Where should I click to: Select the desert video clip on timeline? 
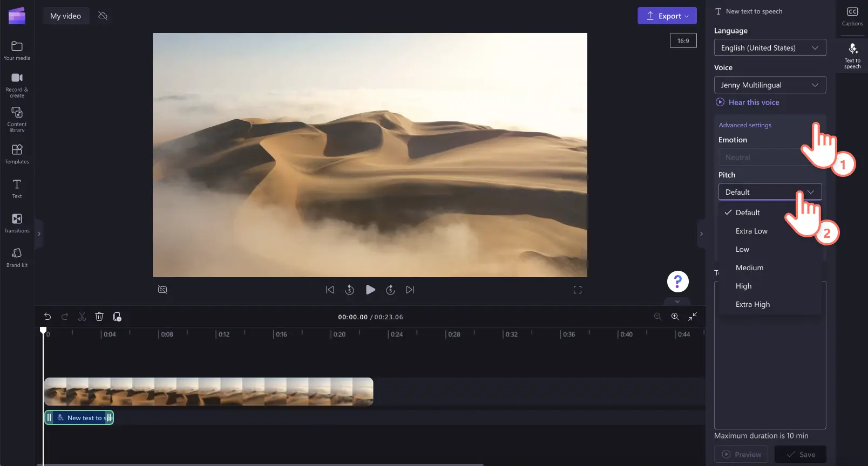click(208, 392)
